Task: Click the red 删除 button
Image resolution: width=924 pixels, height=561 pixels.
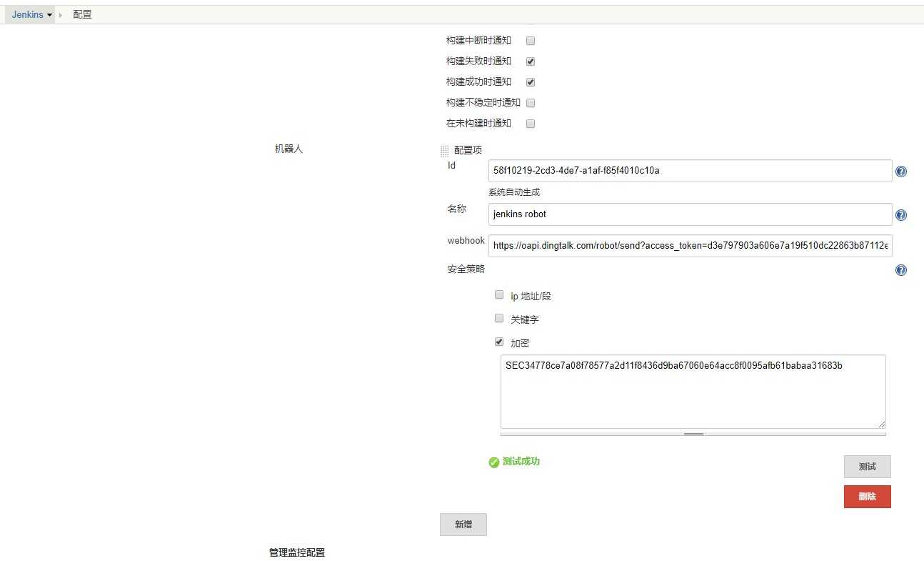Action: (867, 497)
